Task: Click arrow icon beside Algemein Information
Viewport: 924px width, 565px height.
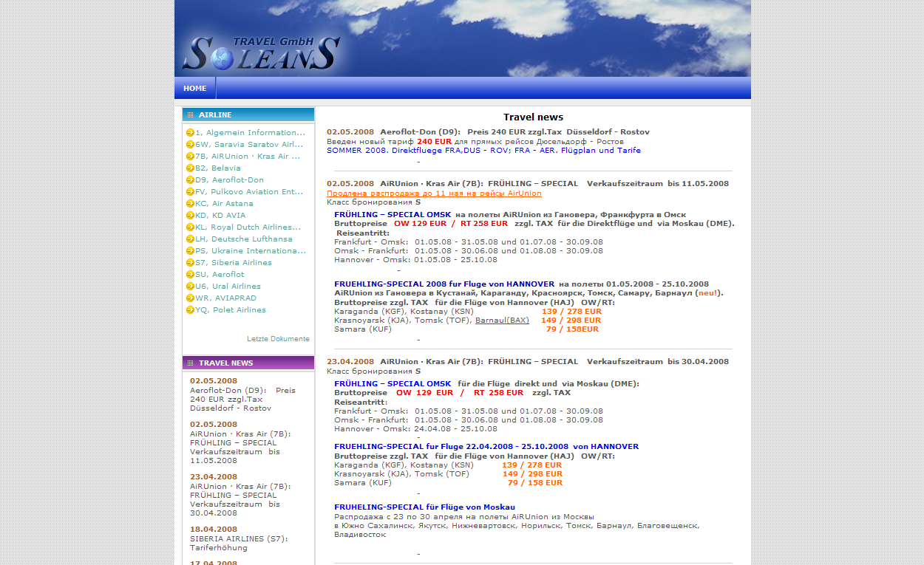Action: point(190,133)
